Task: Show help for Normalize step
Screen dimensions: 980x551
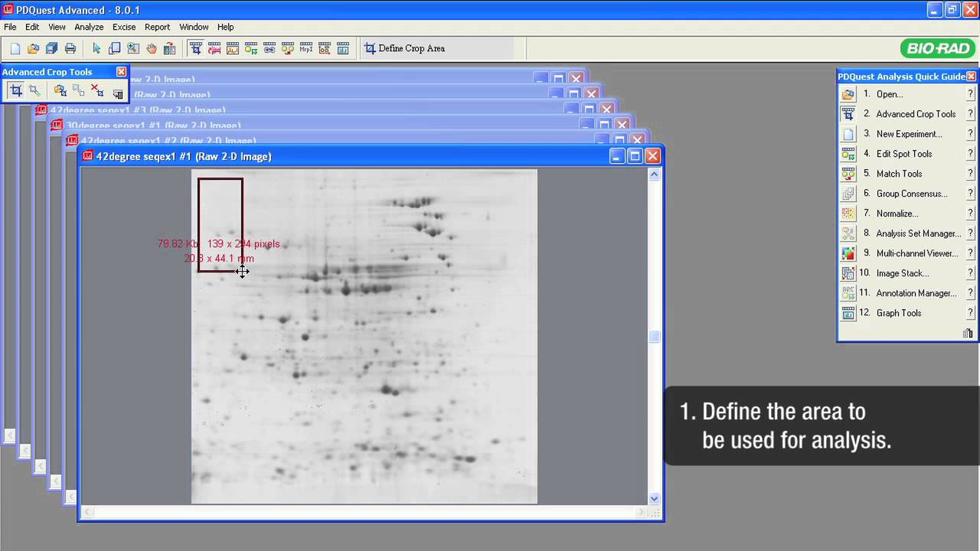Action: [x=970, y=214]
